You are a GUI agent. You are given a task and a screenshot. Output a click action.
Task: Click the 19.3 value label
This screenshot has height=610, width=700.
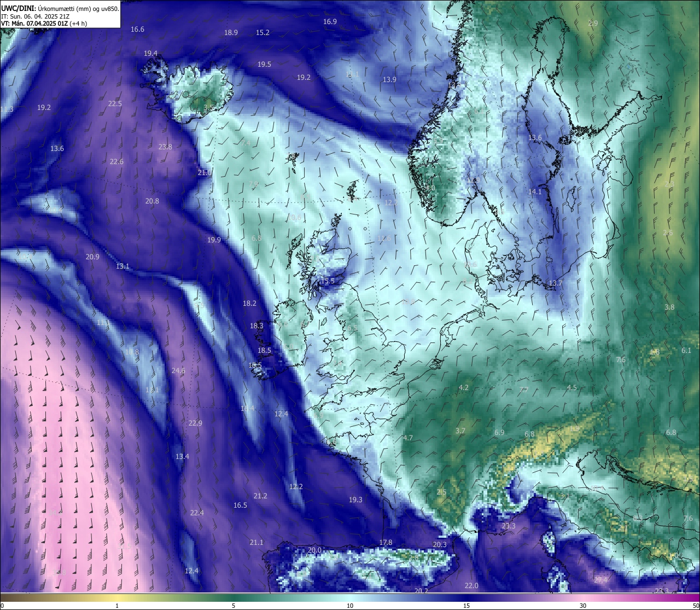tap(355, 500)
